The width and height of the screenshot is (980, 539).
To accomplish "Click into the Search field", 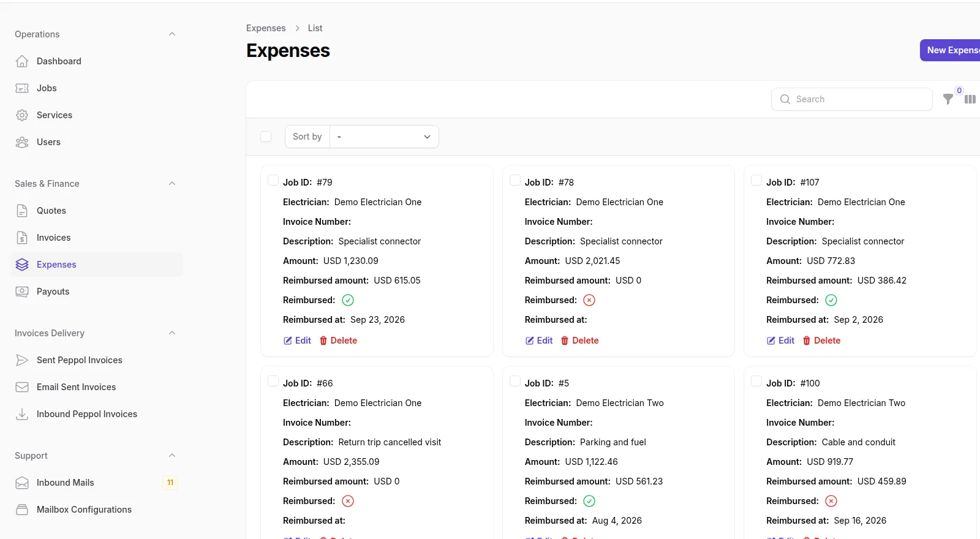I will click(851, 99).
